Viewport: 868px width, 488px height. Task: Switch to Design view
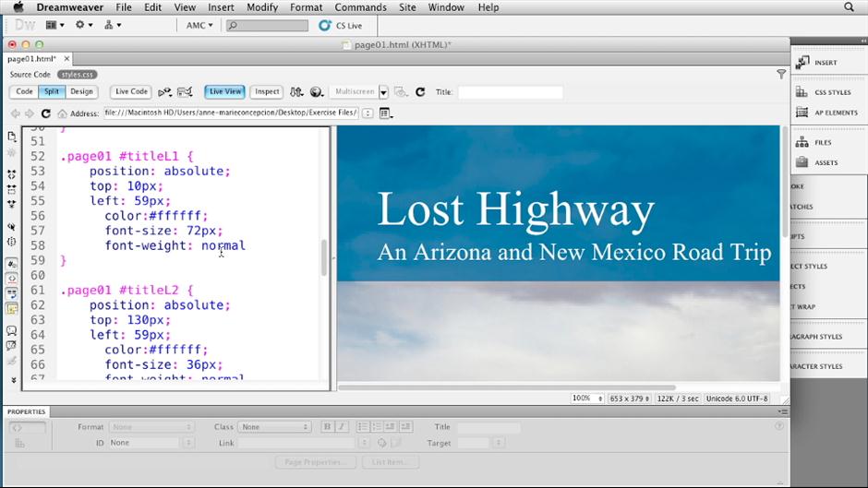tap(81, 92)
